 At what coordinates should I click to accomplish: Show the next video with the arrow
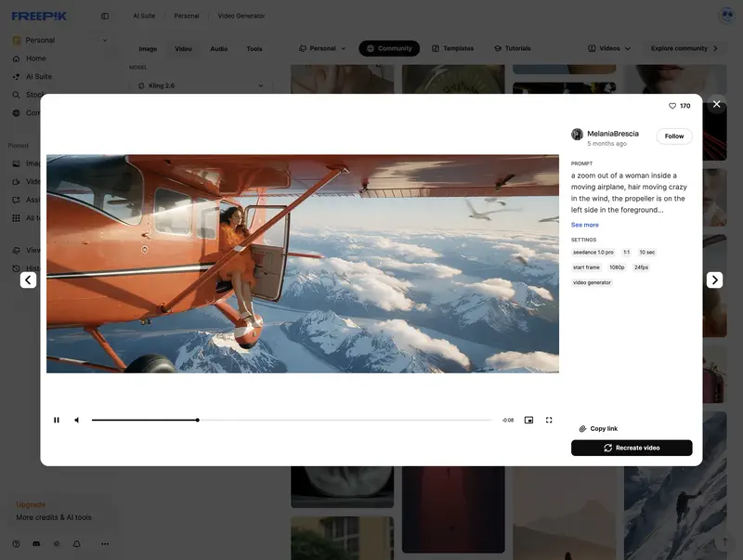pyautogui.click(x=714, y=279)
